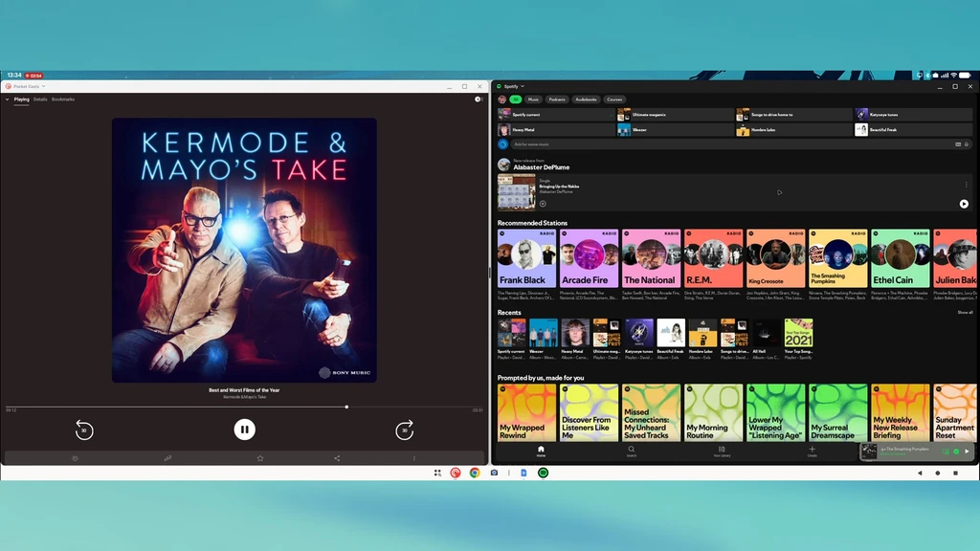Click the keyboard icon in music prompt

coord(957,144)
